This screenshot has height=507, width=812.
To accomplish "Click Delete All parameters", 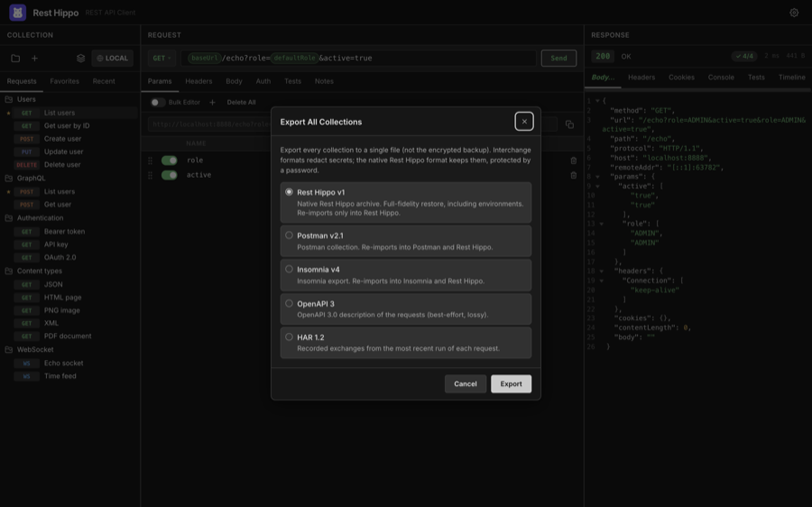I will click(241, 103).
